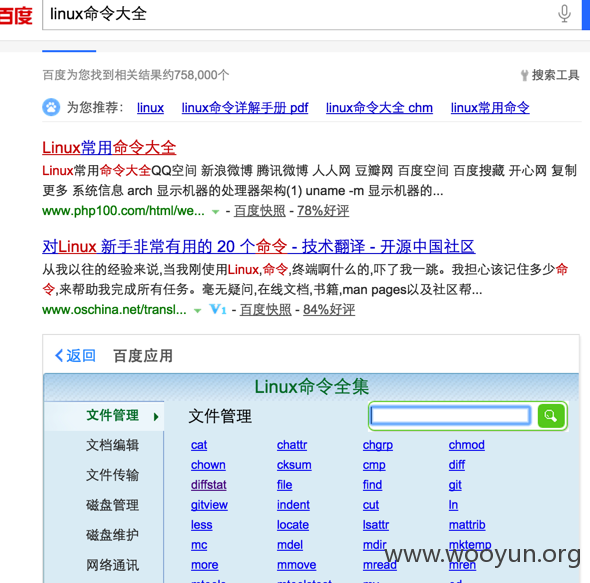Click the Linux command search input field
This screenshot has height=583, width=590.
[x=451, y=416]
